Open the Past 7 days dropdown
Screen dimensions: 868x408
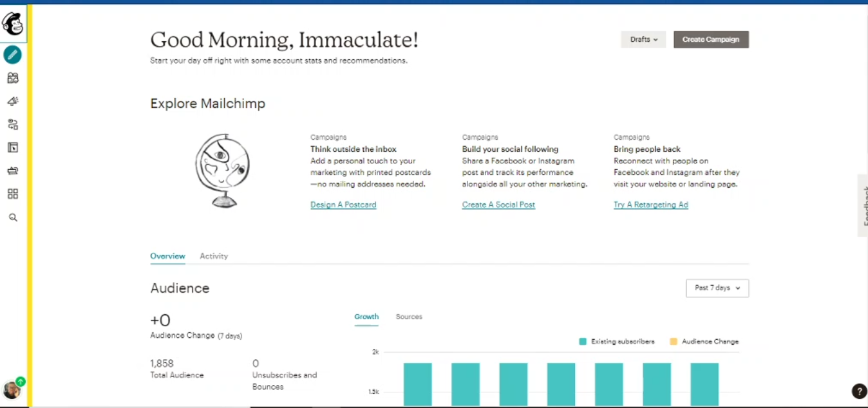point(717,288)
